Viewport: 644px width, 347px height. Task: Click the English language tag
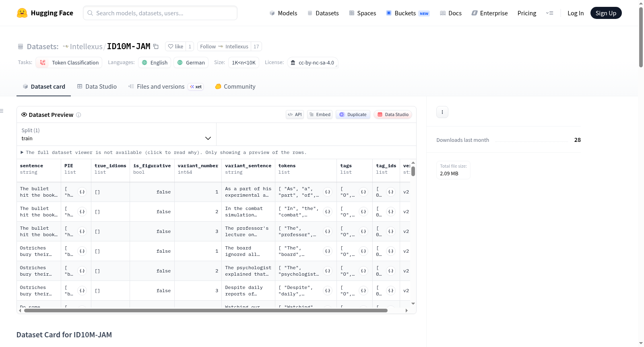click(x=155, y=62)
